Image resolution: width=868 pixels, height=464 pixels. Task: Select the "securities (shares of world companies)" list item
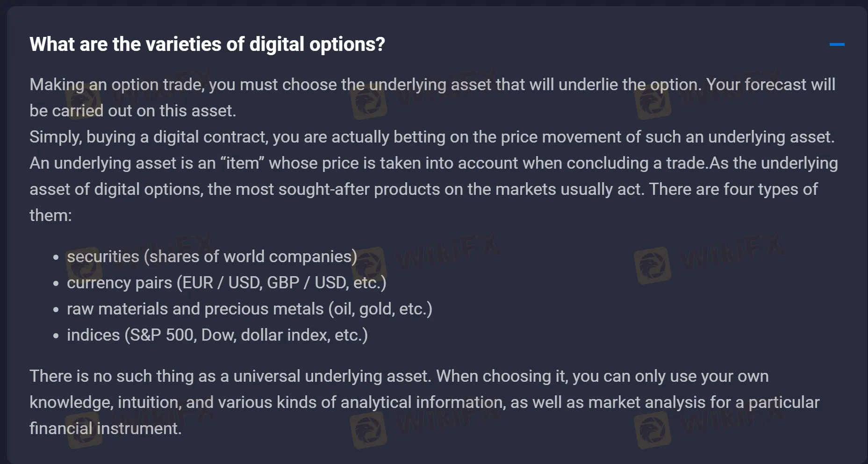[212, 257]
